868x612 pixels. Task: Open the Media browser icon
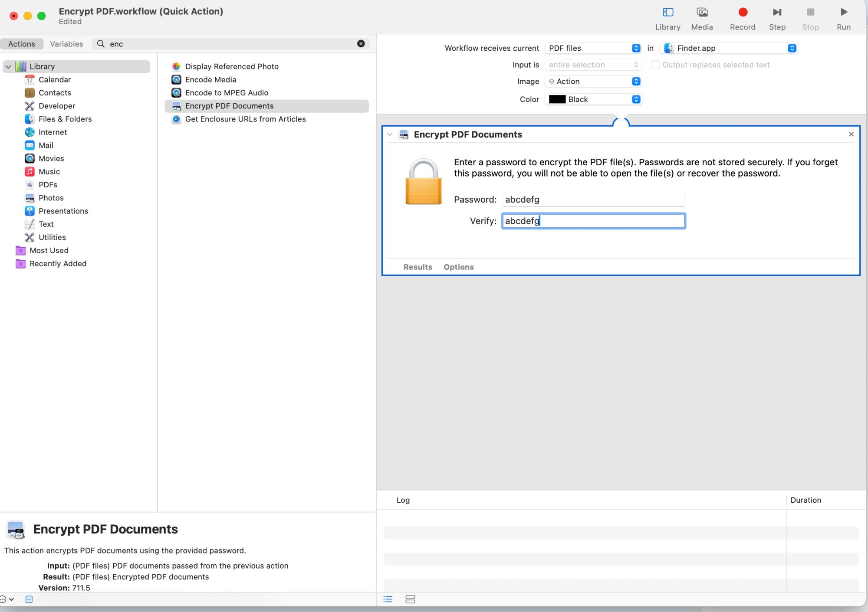702,13
